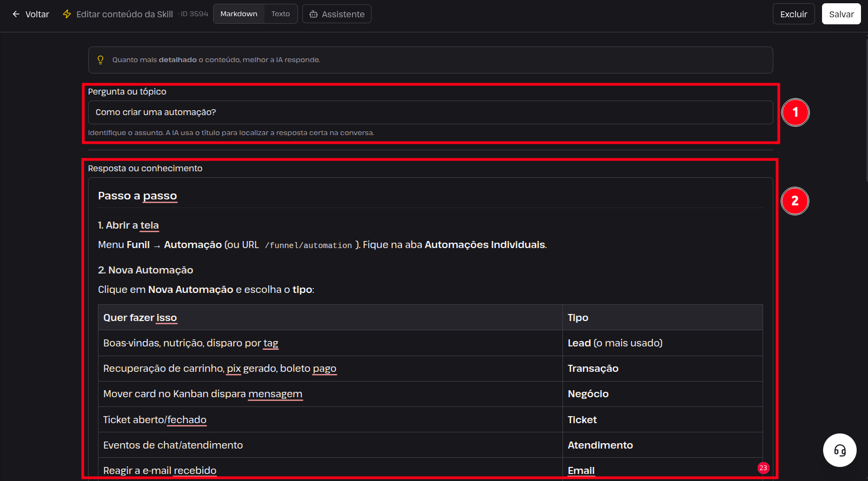Open the Assistente robot button
The height and width of the screenshot is (481, 868).
pos(337,14)
